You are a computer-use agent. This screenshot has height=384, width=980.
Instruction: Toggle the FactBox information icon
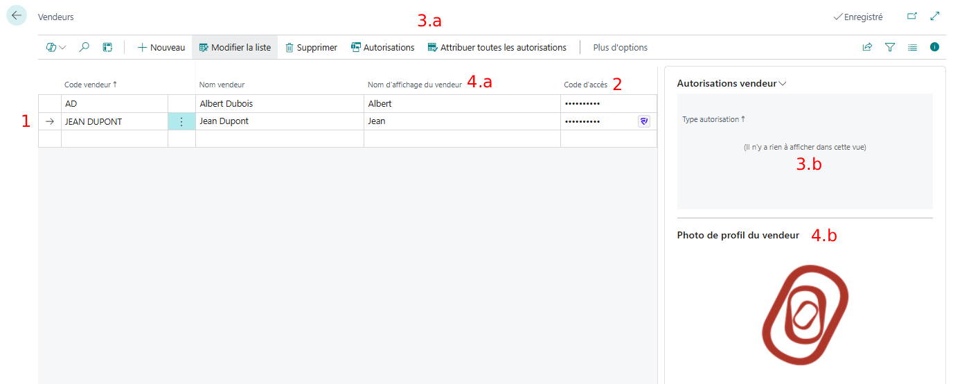point(934,47)
